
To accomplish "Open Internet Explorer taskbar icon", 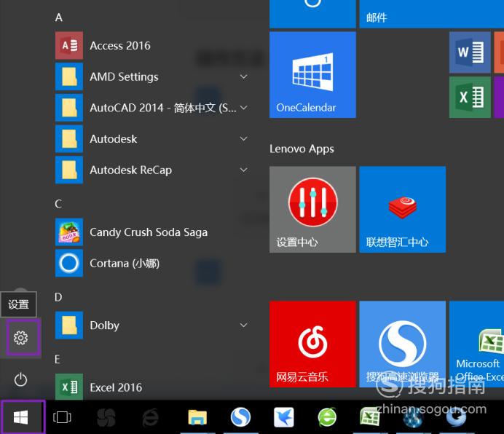I will [150, 417].
